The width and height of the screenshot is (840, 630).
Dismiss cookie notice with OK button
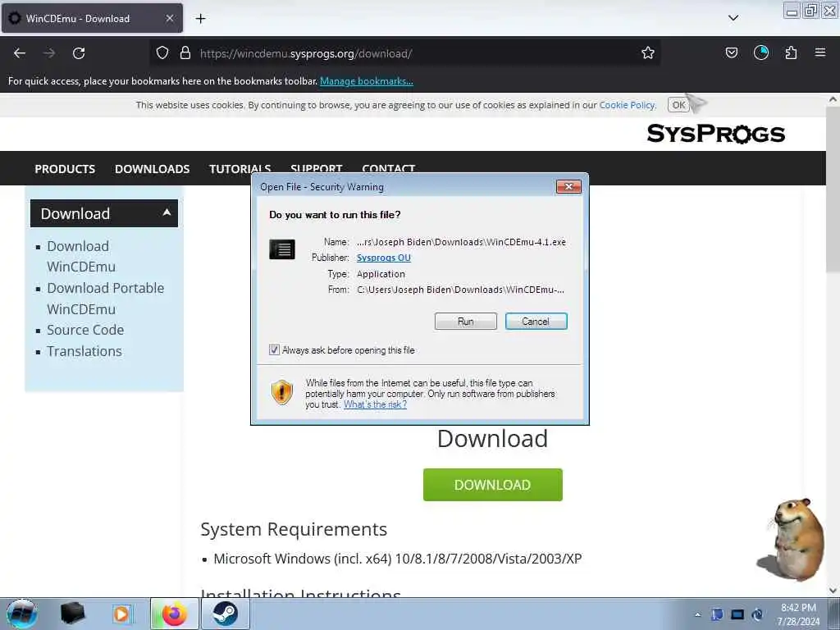coord(678,105)
